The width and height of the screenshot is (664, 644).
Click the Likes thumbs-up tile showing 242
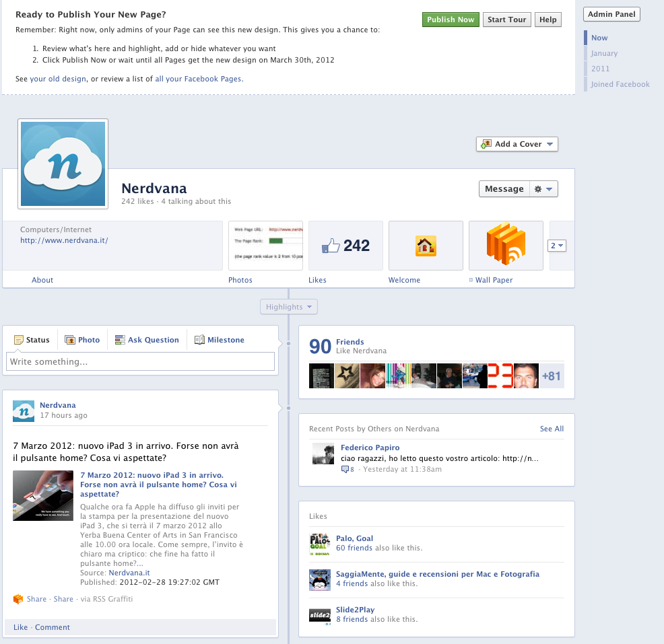[x=345, y=246]
